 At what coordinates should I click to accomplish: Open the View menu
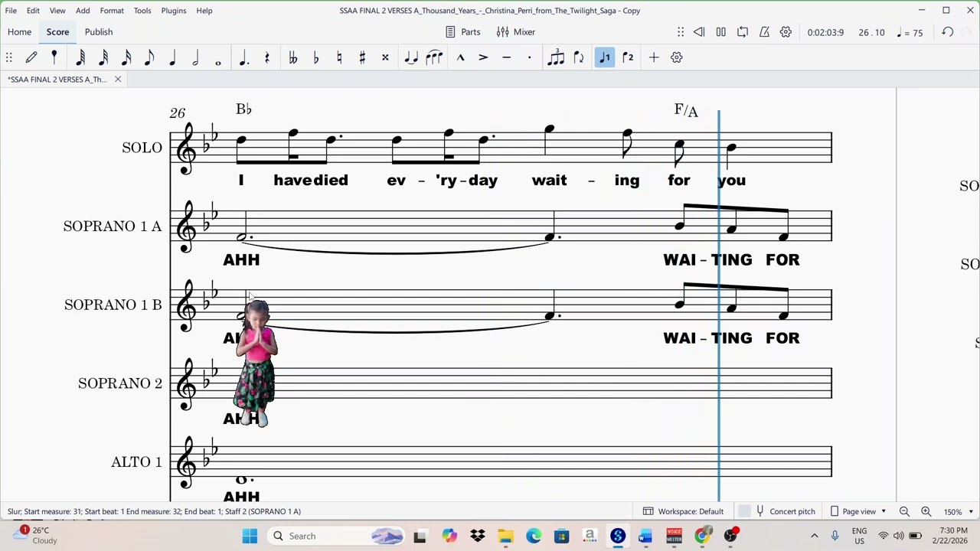pyautogui.click(x=57, y=11)
